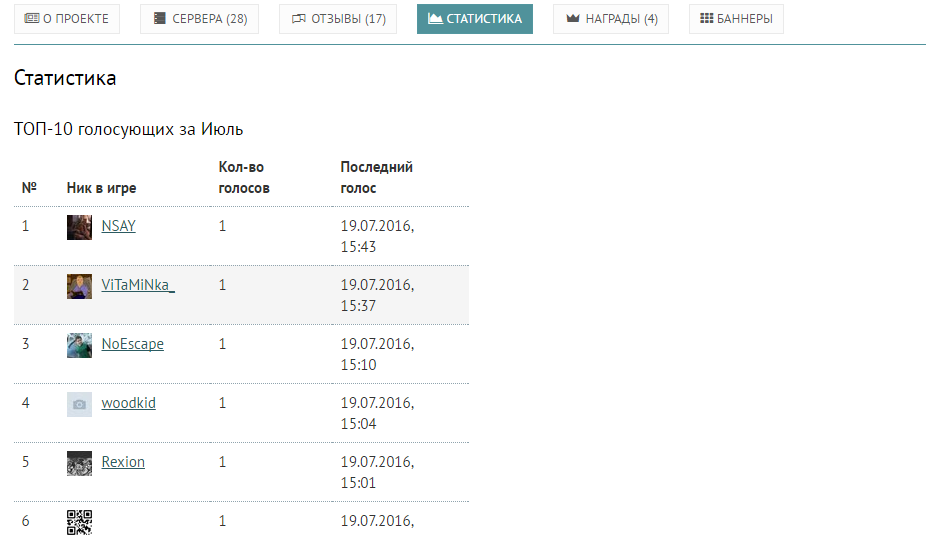Open the НАГРАДЫ (4) tab
This screenshot has width=926, height=536.
pos(611,19)
